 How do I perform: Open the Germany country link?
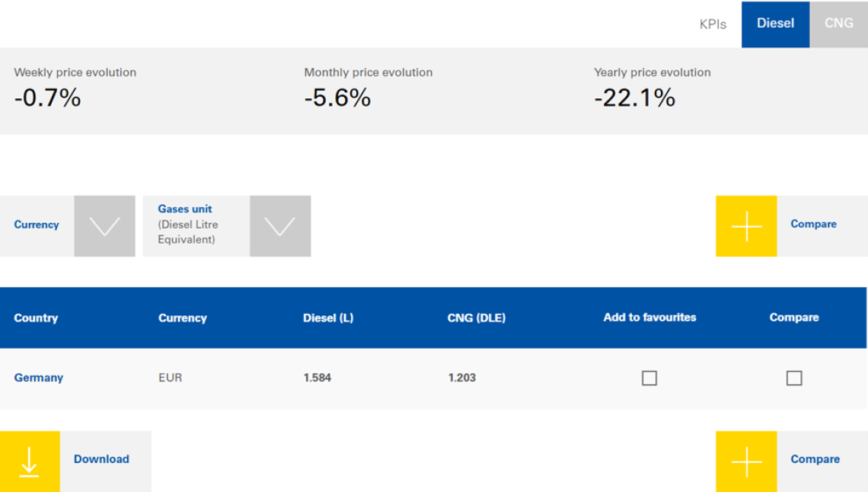pyautogui.click(x=39, y=378)
